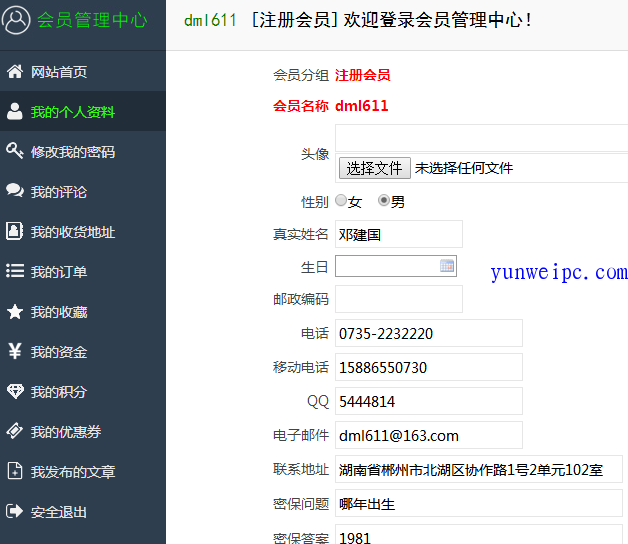This screenshot has width=628, height=544.
Task: Open 我的优惠券 menu item
Action: tap(66, 432)
